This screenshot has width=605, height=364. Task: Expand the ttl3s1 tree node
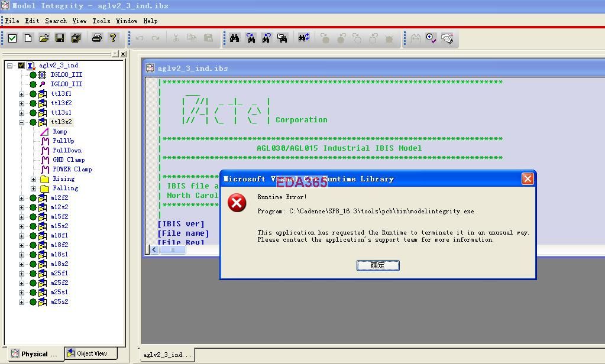pyautogui.click(x=22, y=113)
